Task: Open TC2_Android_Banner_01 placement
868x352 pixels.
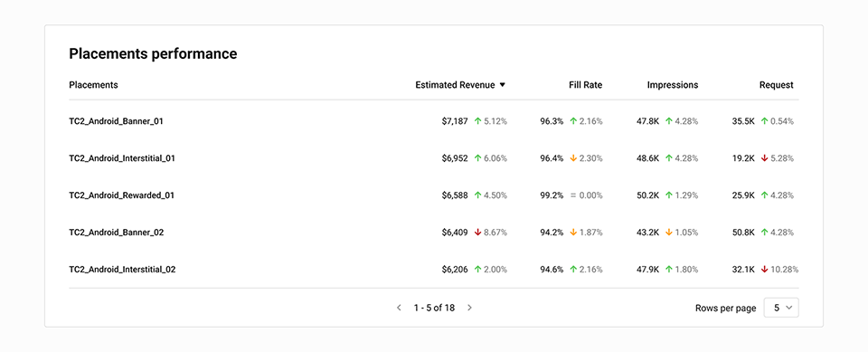Action: (117, 121)
